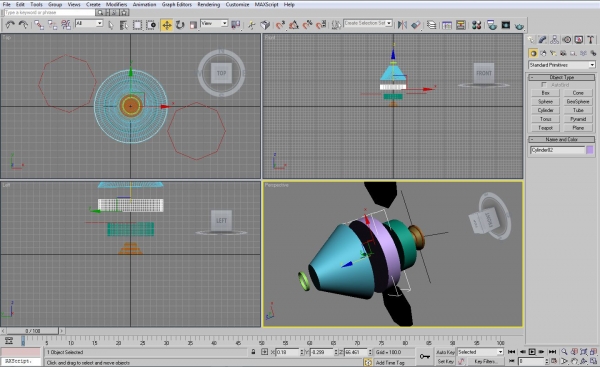Open the MAXScript menu
The height and width of the screenshot is (367, 600).
click(266, 5)
